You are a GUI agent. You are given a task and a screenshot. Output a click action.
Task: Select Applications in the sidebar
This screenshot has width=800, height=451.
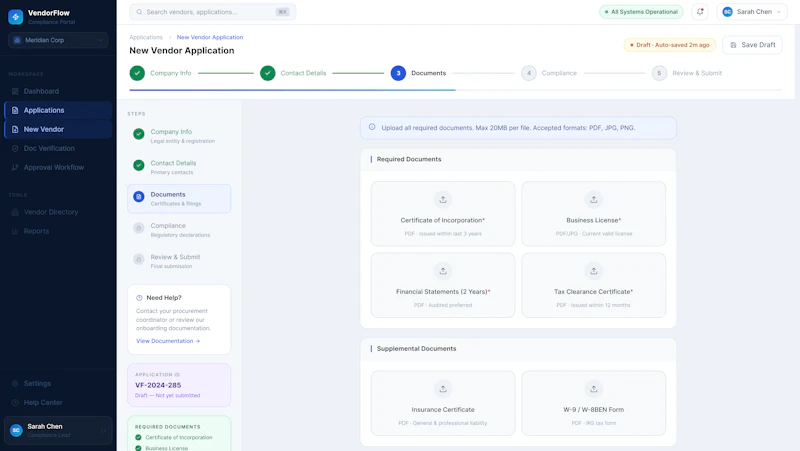coord(58,110)
